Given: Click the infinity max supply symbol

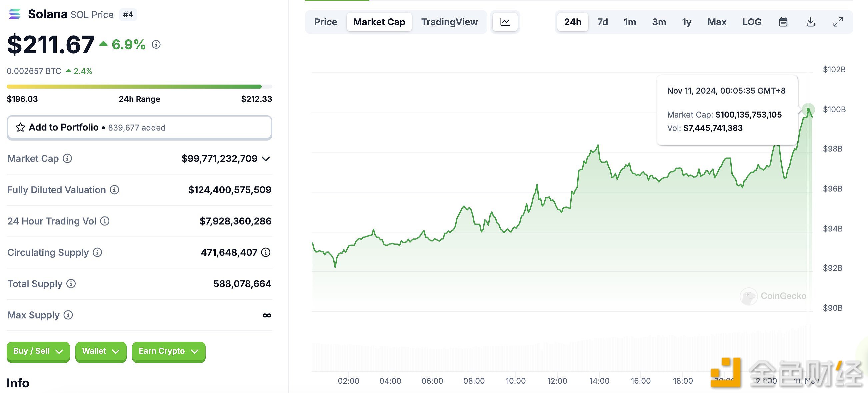Looking at the screenshot, I should pos(267,315).
